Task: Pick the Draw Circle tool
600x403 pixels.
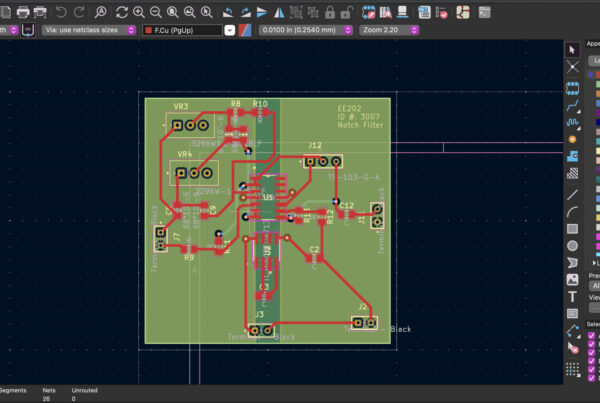Action: point(573,245)
